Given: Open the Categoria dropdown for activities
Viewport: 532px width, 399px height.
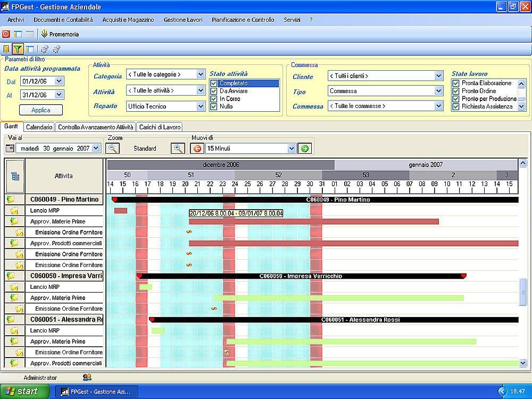Looking at the screenshot, I should (x=201, y=74).
